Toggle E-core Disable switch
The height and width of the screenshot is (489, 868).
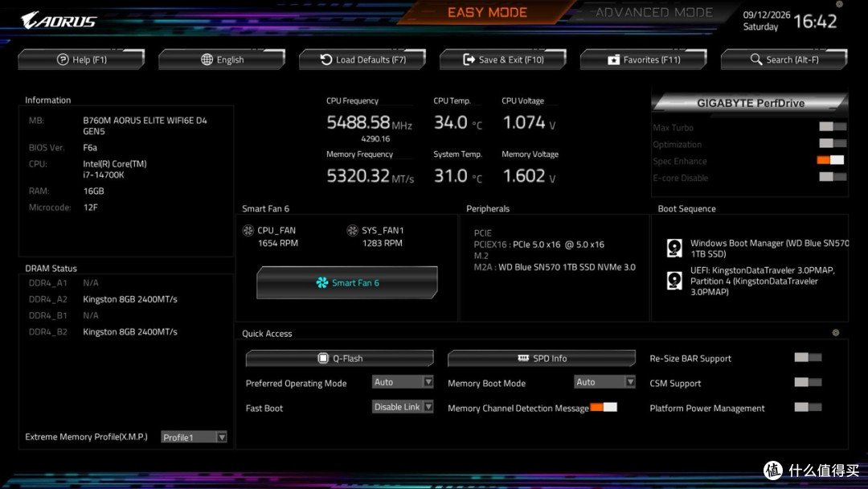tap(833, 177)
